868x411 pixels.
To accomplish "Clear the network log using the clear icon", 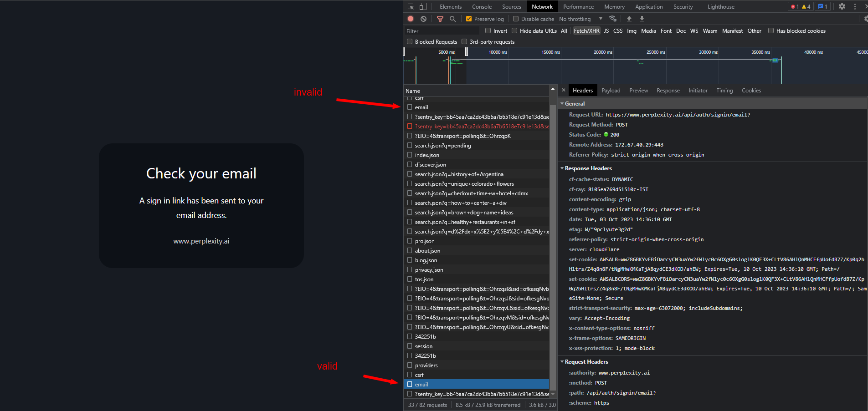I will click(x=424, y=19).
